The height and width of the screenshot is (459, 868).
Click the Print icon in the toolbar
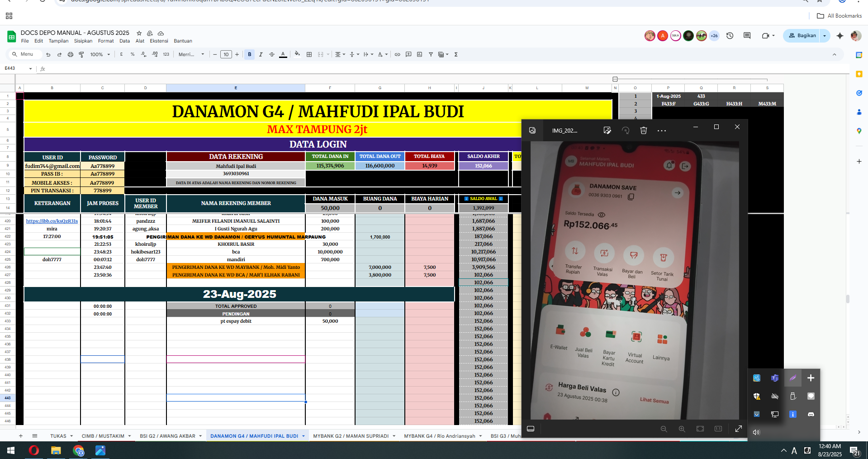point(70,54)
